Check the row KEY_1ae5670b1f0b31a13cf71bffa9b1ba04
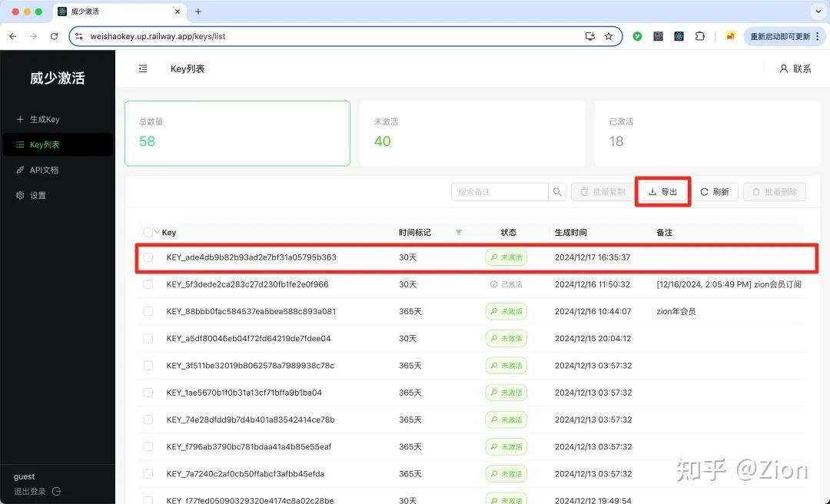 [x=148, y=393]
